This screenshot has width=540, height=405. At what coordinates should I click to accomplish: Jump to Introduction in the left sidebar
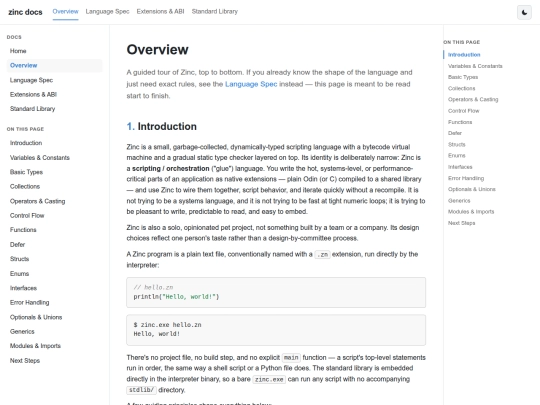click(54, 143)
